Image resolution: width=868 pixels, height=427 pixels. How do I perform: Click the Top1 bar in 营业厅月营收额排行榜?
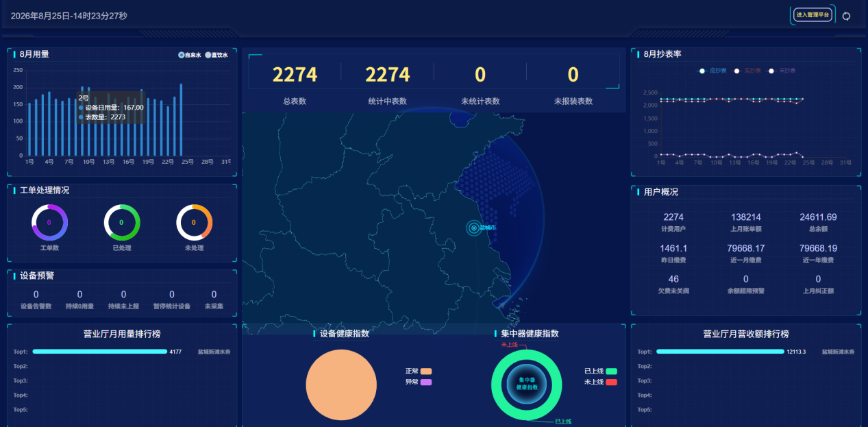click(x=720, y=352)
